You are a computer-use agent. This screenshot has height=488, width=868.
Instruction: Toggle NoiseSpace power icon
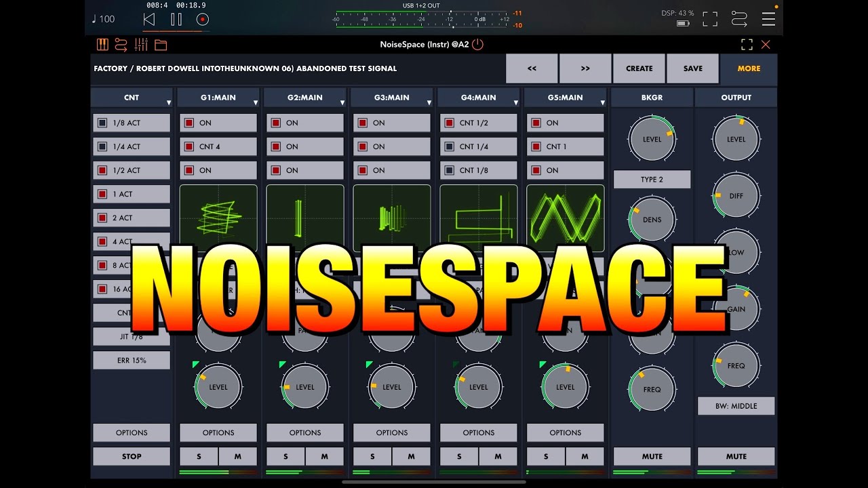tap(477, 45)
